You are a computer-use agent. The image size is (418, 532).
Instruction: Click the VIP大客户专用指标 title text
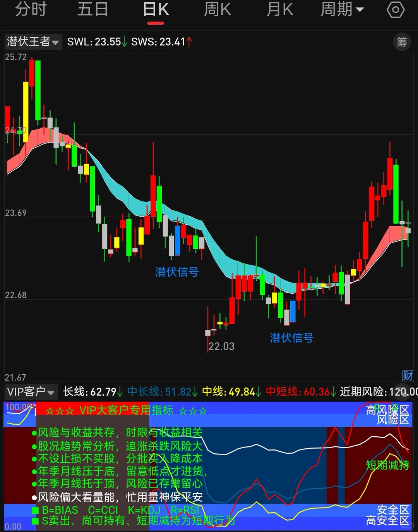pyautogui.click(x=126, y=410)
